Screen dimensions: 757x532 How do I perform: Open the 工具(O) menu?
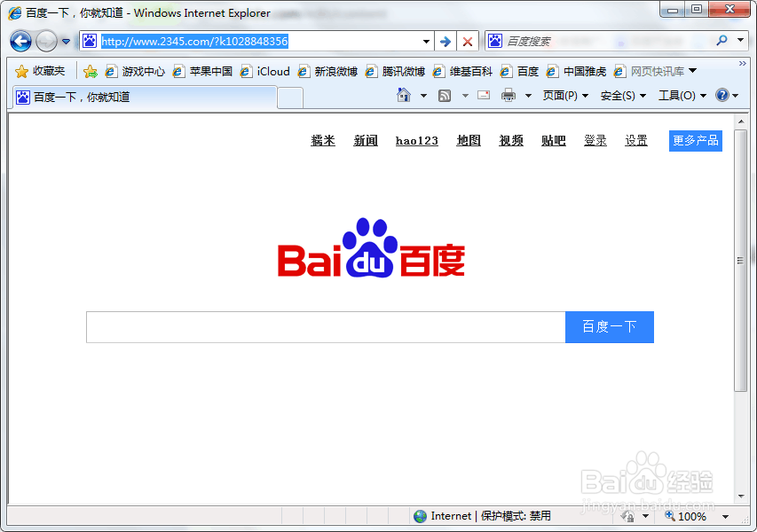682,96
